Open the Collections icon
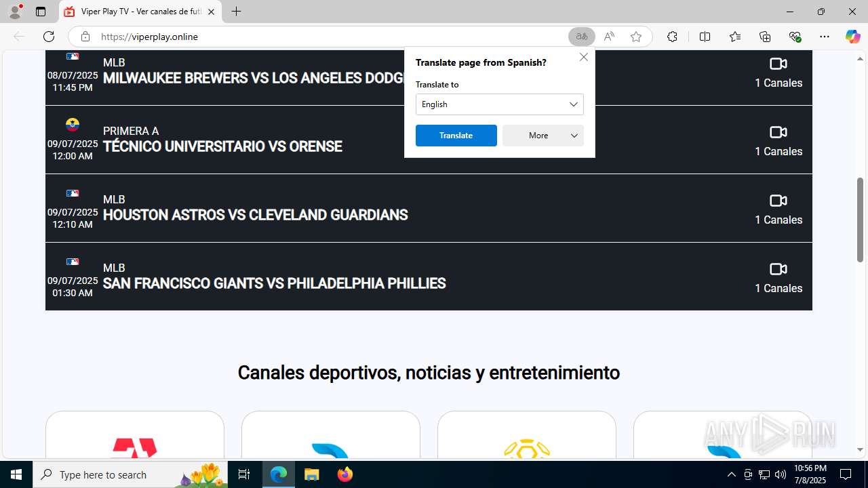868x488 pixels. click(765, 37)
